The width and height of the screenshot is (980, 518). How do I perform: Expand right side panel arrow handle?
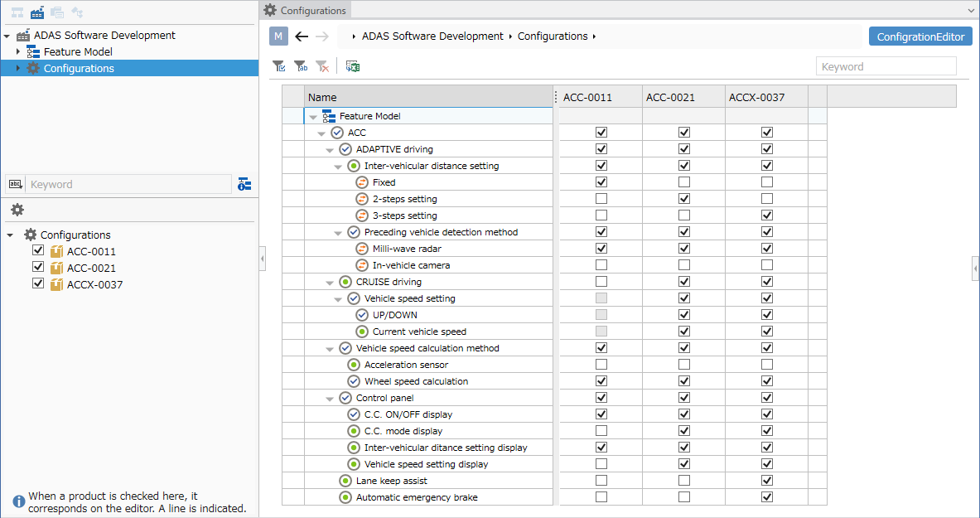coord(976,268)
